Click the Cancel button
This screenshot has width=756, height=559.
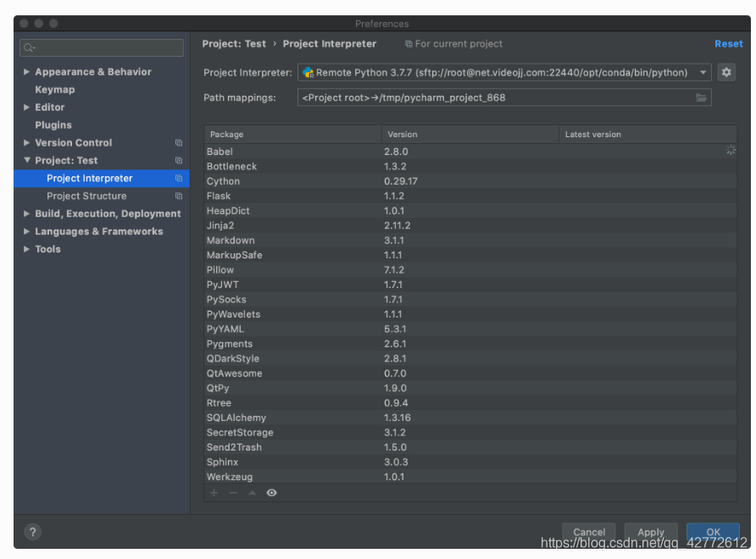[589, 532]
